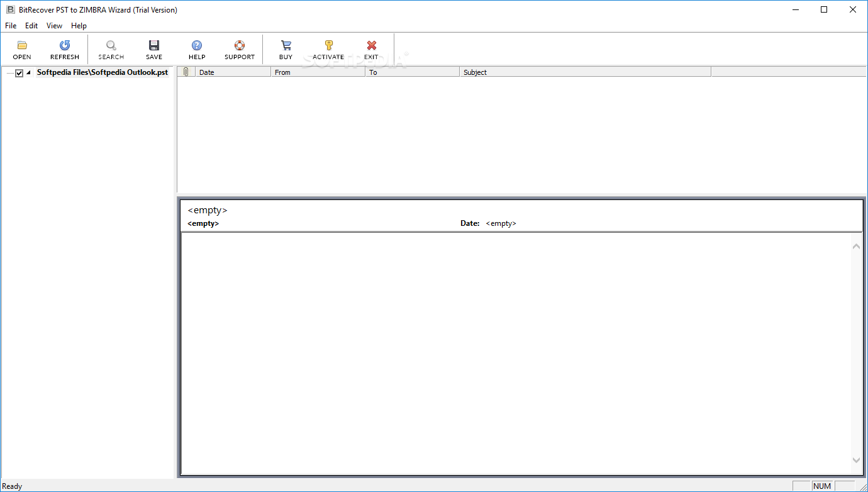Open Help with the question mark icon

pos(197,45)
